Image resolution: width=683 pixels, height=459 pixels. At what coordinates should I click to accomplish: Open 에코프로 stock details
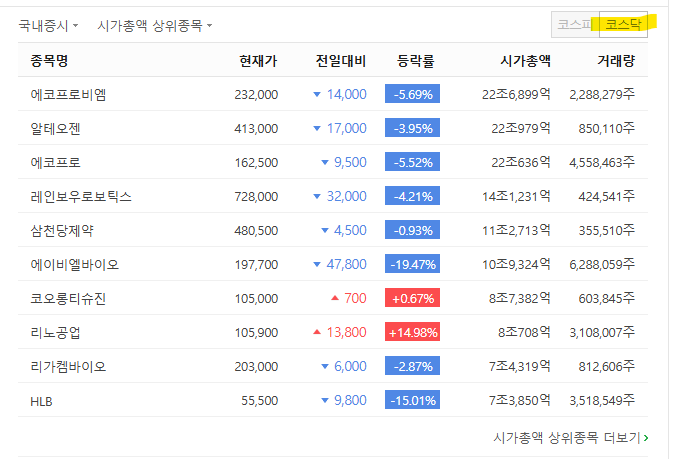pyautogui.click(x=55, y=162)
